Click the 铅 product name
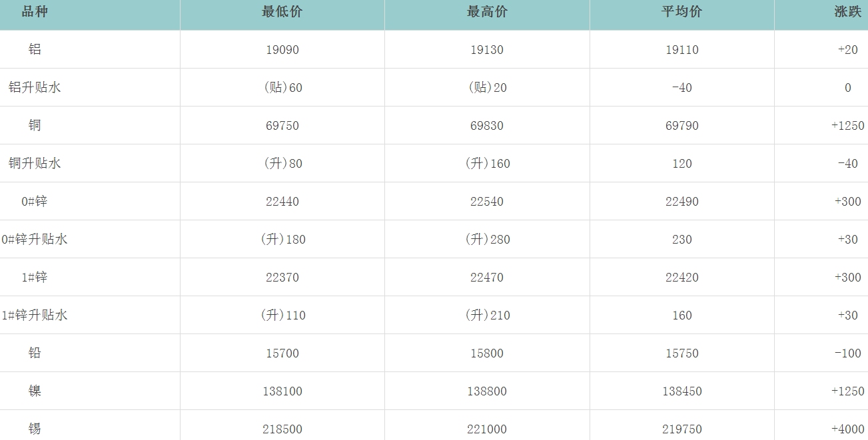This screenshot has height=440, width=868. [x=35, y=353]
